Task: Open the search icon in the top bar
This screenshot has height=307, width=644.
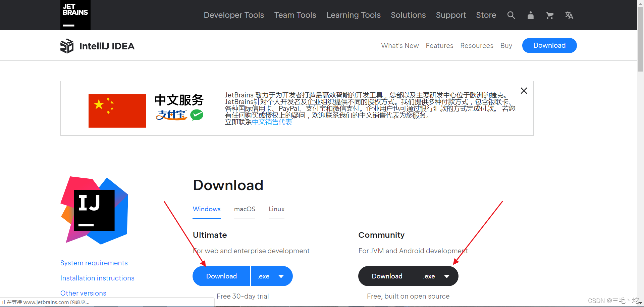Action: [511, 15]
